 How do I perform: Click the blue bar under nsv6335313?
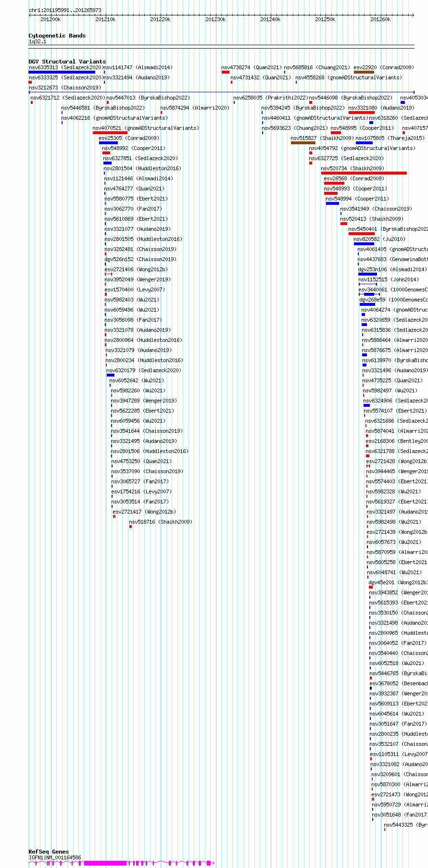(x=62, y=72)
